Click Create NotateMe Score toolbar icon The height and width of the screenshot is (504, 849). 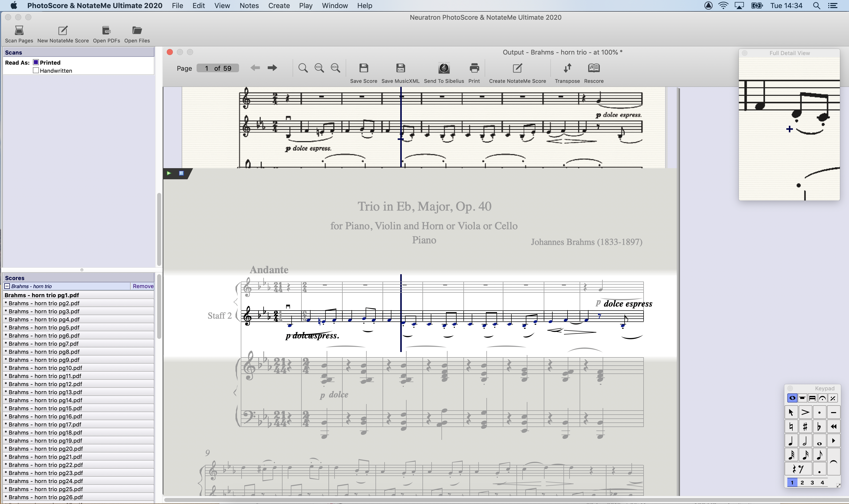517,68
